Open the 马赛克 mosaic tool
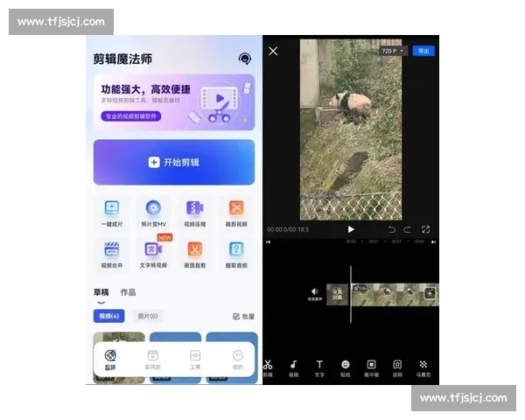Screen dimensions: 525x420 (x=423, y=368)
